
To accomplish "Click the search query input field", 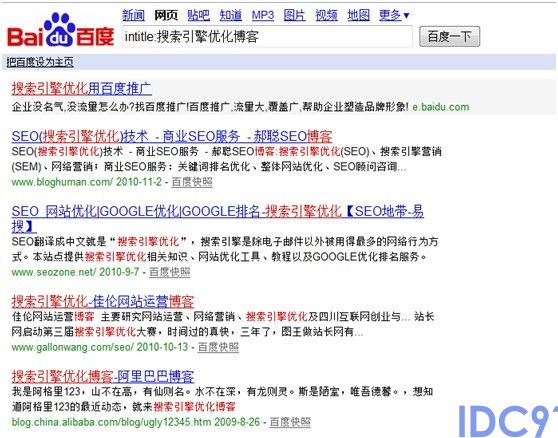I will tap(267, 36).
